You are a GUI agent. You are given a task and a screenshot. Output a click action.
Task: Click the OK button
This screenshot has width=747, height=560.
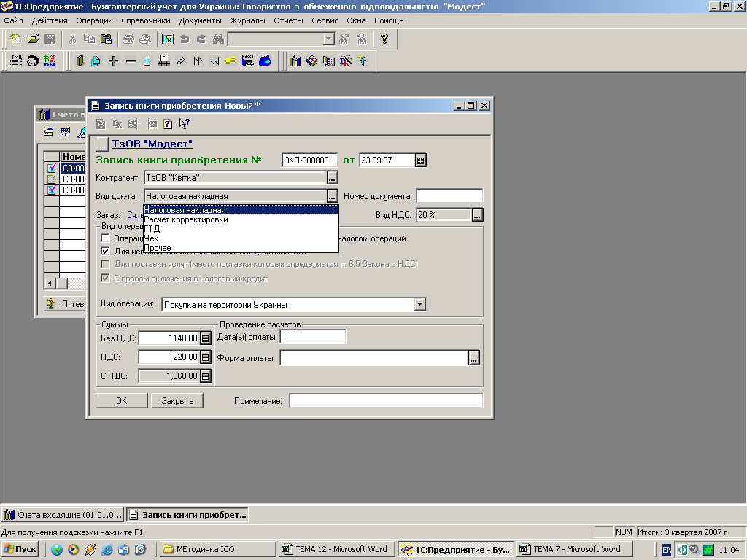pyautogui.click(x=122, y=401)
